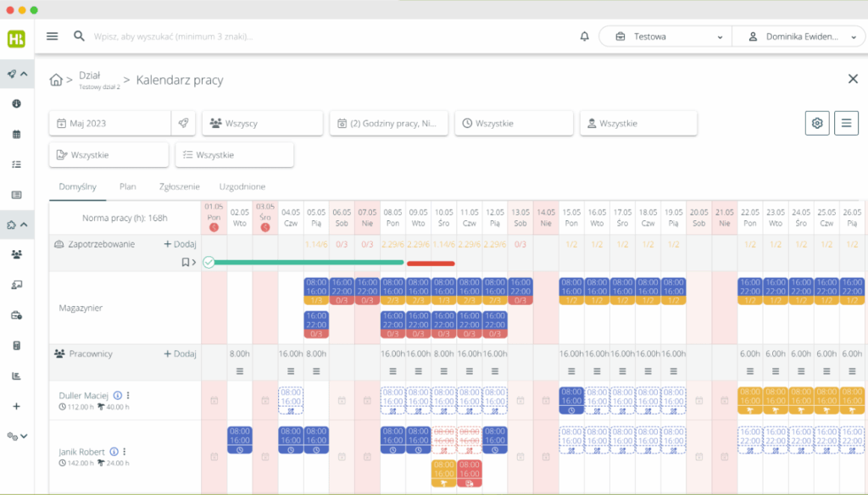Open calendar settings gear button
Image resolution: width=868 pixels, height=495 pixels.
(817, 123)
